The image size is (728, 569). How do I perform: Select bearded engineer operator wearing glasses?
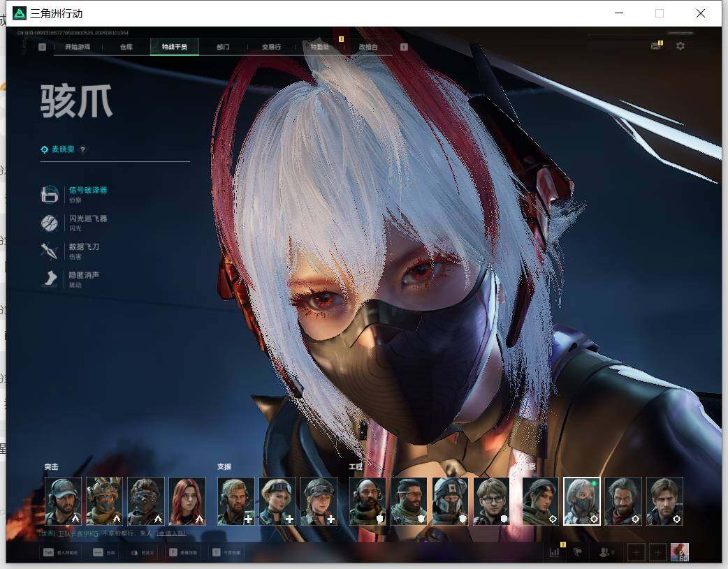point(409,501)
